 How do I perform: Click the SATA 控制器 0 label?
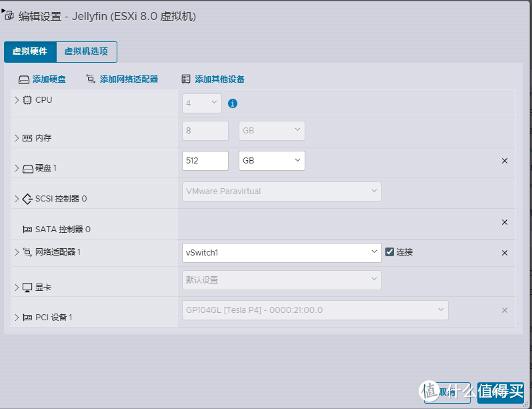coord(63,230)
